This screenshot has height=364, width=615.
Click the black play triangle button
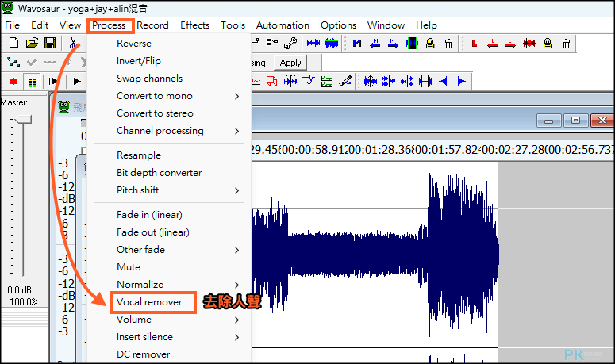click(77, 81)
